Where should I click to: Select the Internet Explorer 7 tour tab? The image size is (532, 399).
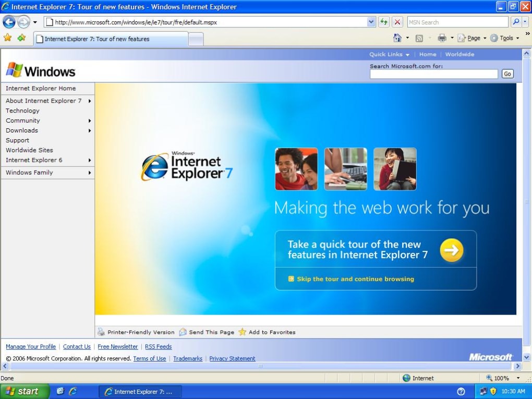point(112,38)
